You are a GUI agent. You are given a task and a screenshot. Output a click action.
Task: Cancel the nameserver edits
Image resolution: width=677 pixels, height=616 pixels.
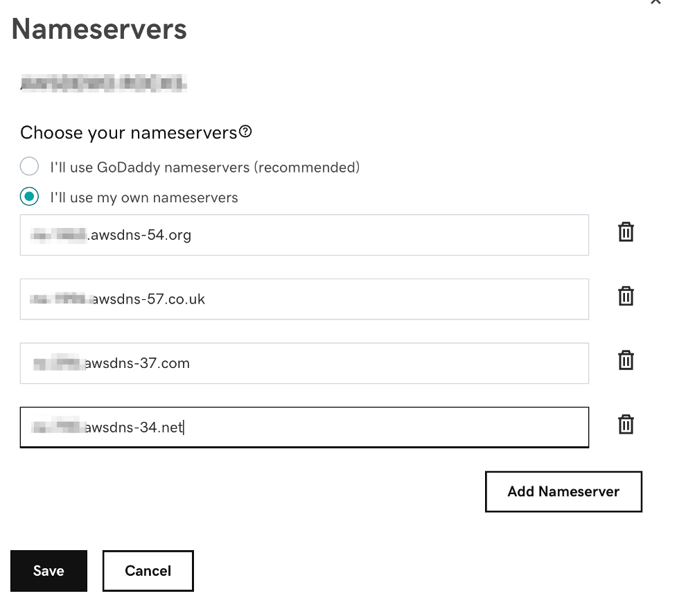(148, 570)
